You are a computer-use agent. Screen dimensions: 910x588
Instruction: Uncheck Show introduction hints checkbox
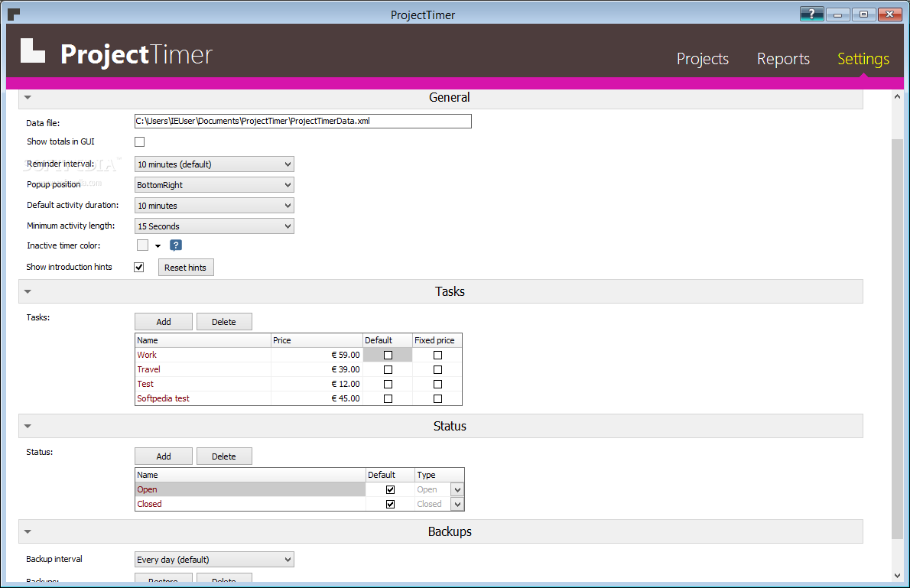point(138,267)
